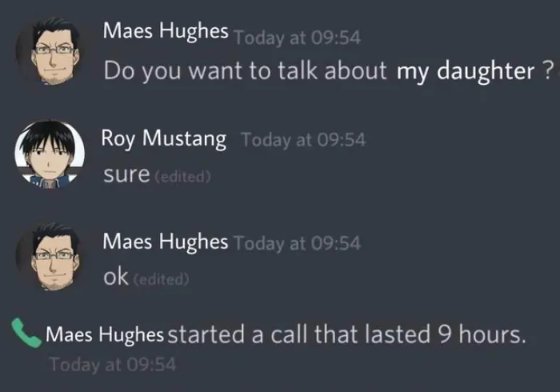Click Maes Hughes username above 'ok' message
Screen dimensions: 560x392
tap(166, 241)
